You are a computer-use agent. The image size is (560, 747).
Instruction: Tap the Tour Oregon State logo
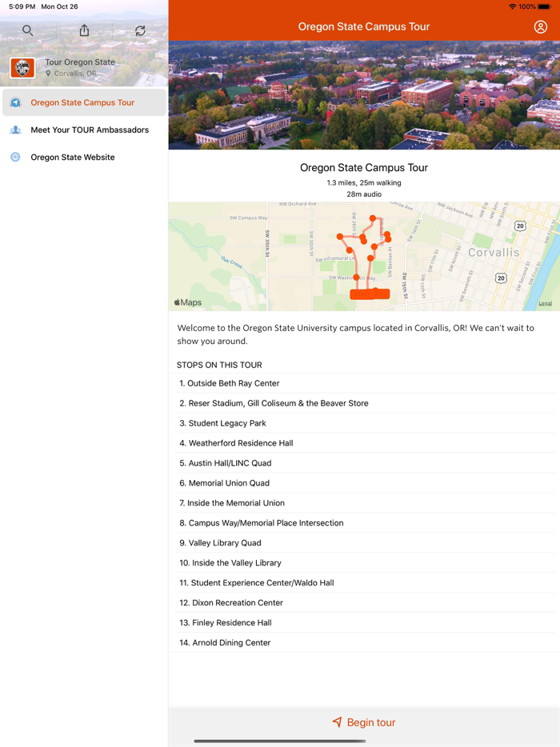[x=22, y=68]
